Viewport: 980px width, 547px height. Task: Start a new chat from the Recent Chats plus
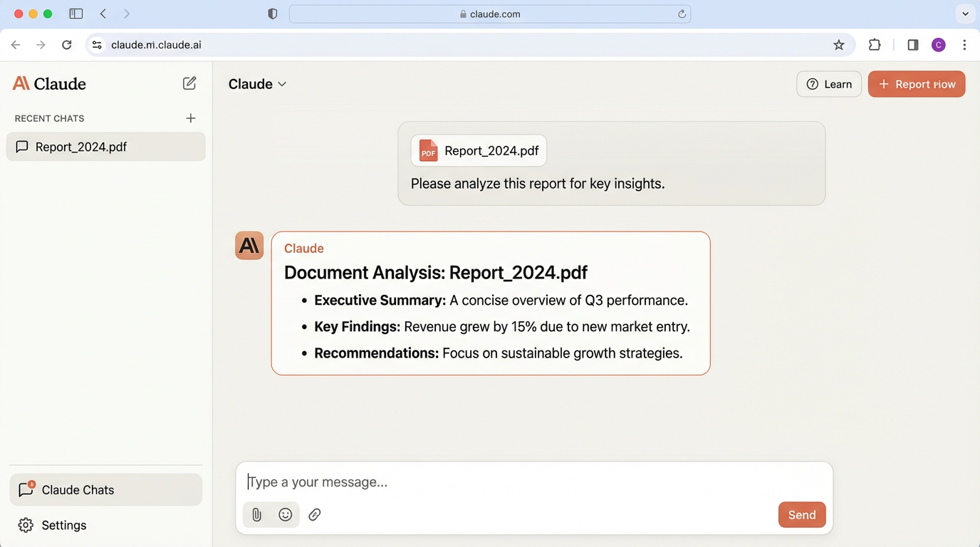tap(190, 118)
